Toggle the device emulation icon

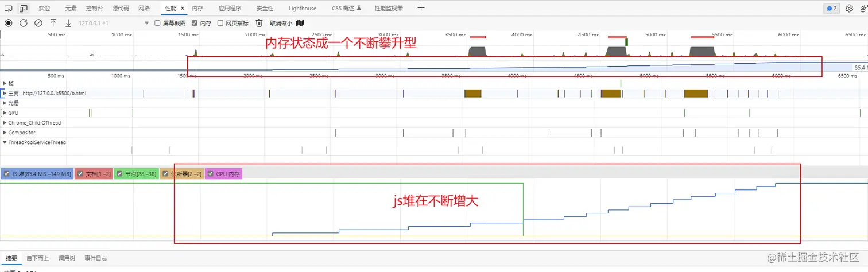coord(24,9)
